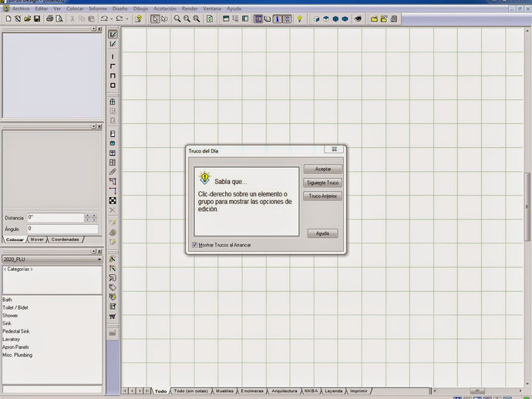
Task: Select 'Apron Panels' category
Action: click(15, 347)
